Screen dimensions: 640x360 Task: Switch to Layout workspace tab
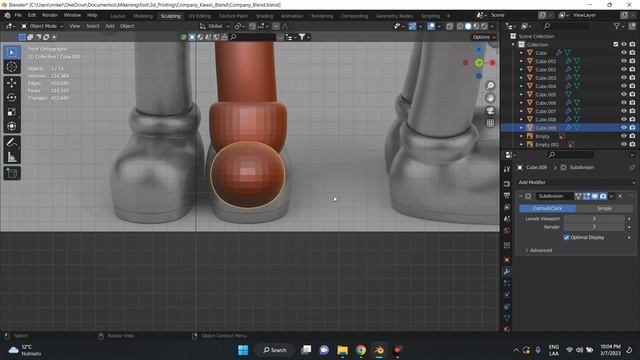[x=118, y=16]
